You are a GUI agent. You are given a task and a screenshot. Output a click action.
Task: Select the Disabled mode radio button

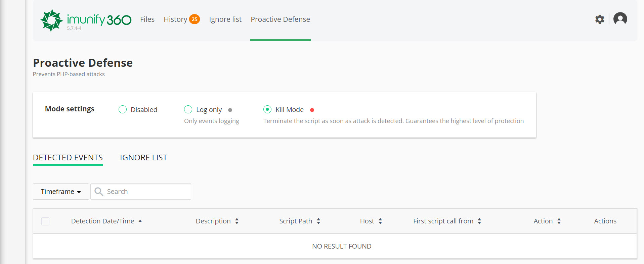tap(123, 110)
